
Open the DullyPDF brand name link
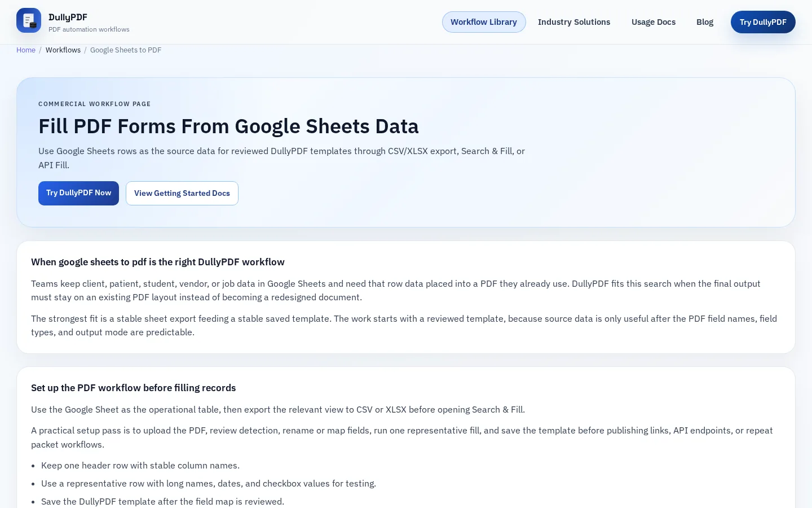click(68, 17)
